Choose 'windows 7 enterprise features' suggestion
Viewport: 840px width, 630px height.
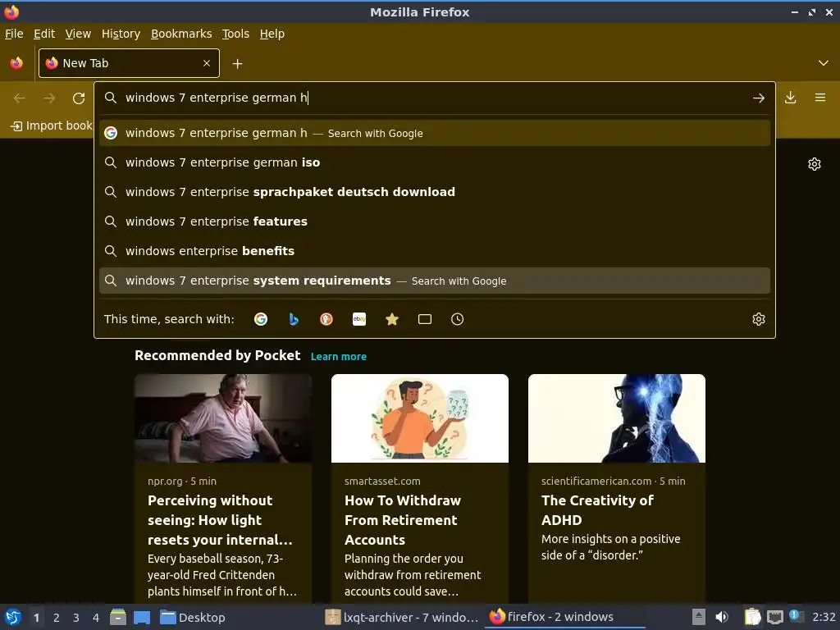[435, 221]
